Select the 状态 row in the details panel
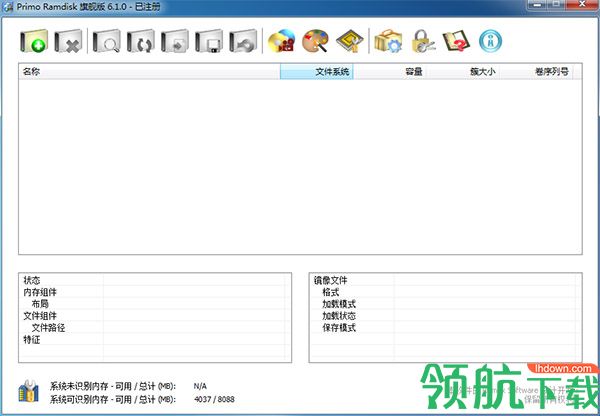The height and width of the screenshot is (416, 600). click(x=155, y=280)
